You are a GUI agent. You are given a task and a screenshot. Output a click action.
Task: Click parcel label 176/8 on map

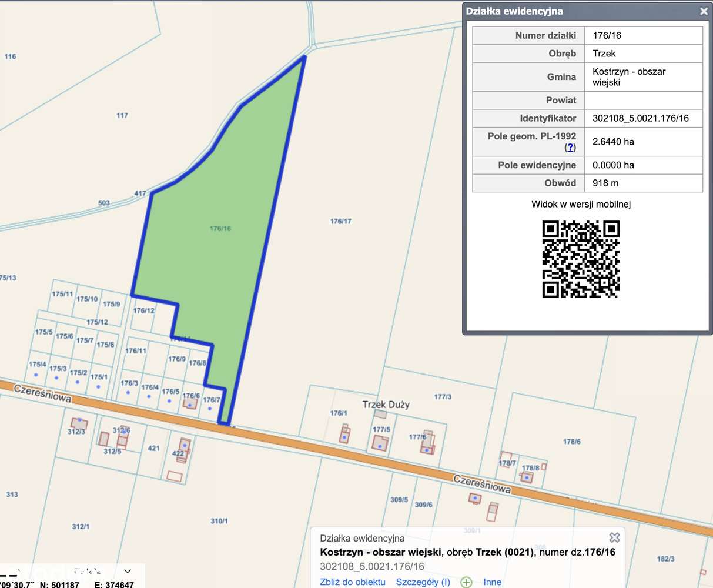[198, 363]
